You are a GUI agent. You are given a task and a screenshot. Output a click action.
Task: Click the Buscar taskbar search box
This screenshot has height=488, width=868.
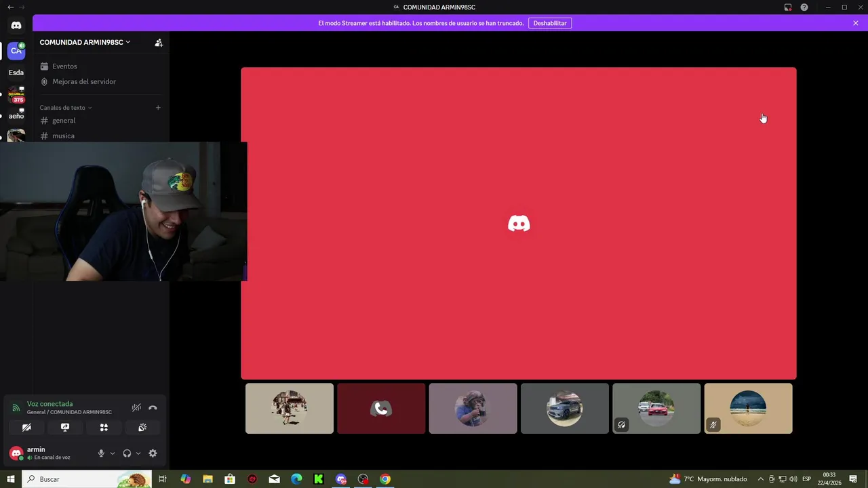coord(87,479)
